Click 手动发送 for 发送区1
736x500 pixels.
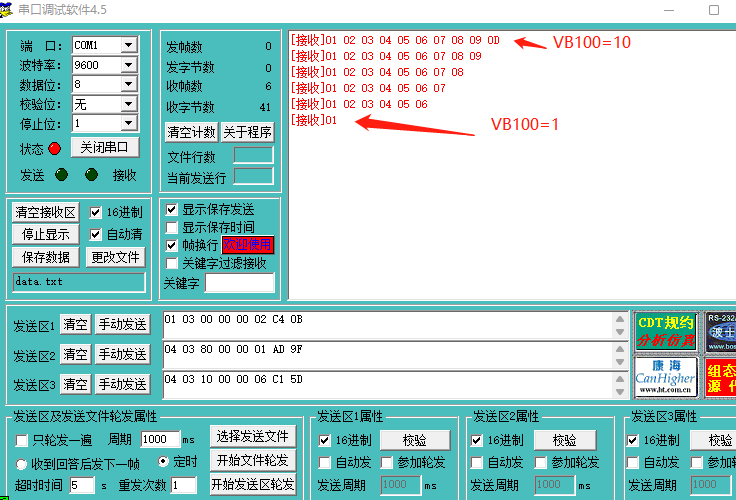[x=122, y=324]
